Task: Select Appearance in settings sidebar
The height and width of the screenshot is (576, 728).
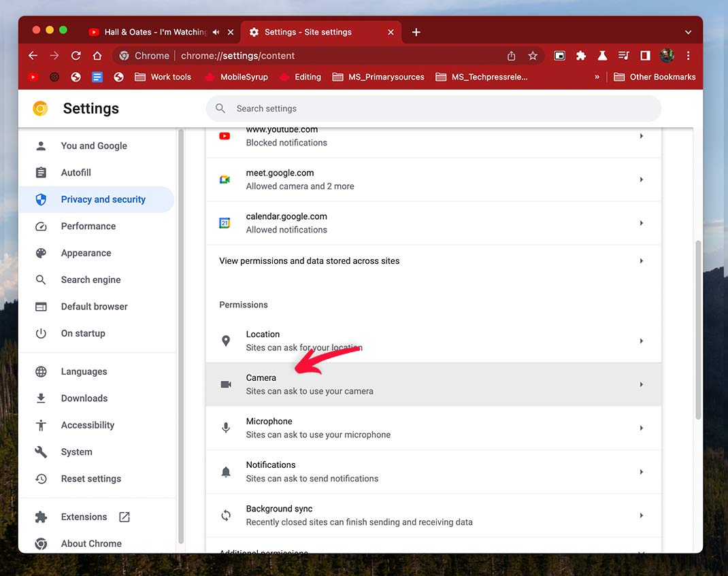Action: pos(86,253)
